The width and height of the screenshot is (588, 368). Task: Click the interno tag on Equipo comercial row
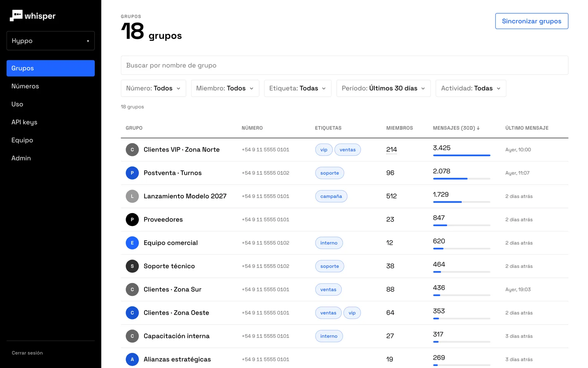tap(329, 243)
